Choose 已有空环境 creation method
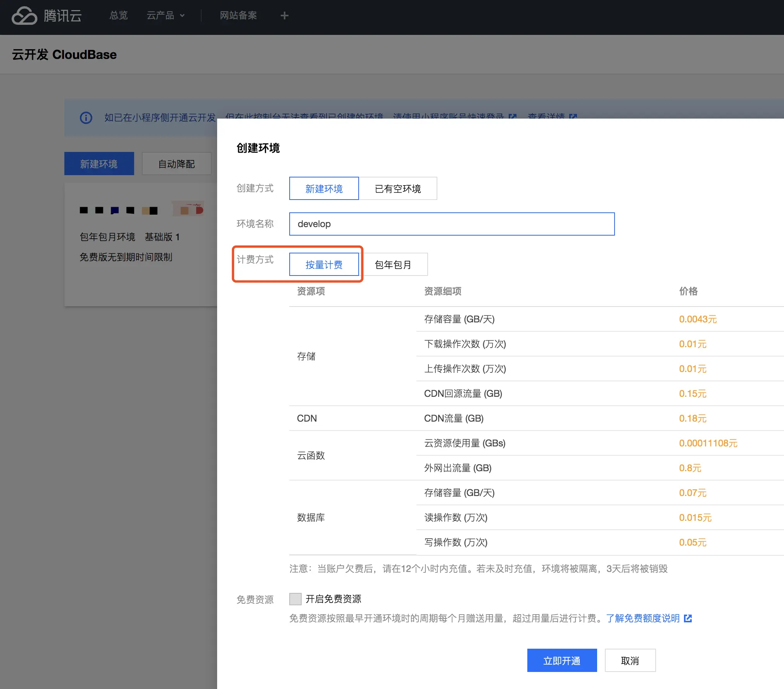The image size is (784, 689). tap(397, 189)
